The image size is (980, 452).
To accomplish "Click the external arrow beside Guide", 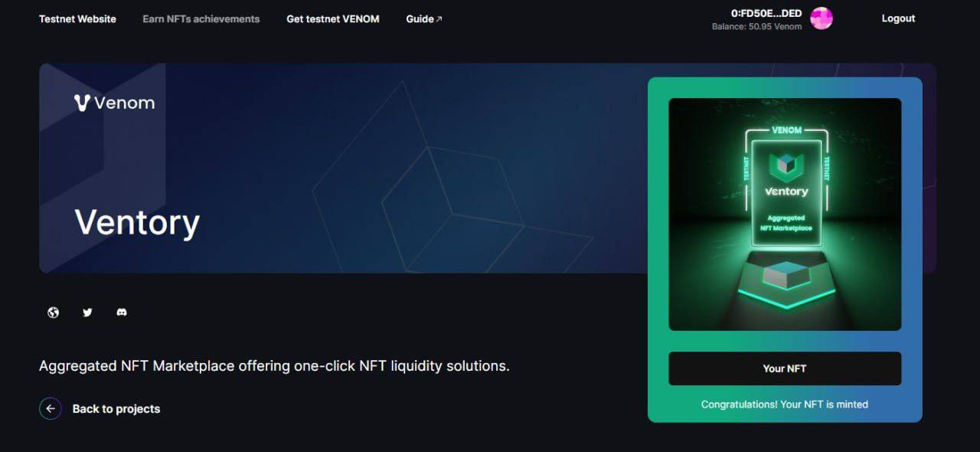I will (x=439, y=19).
